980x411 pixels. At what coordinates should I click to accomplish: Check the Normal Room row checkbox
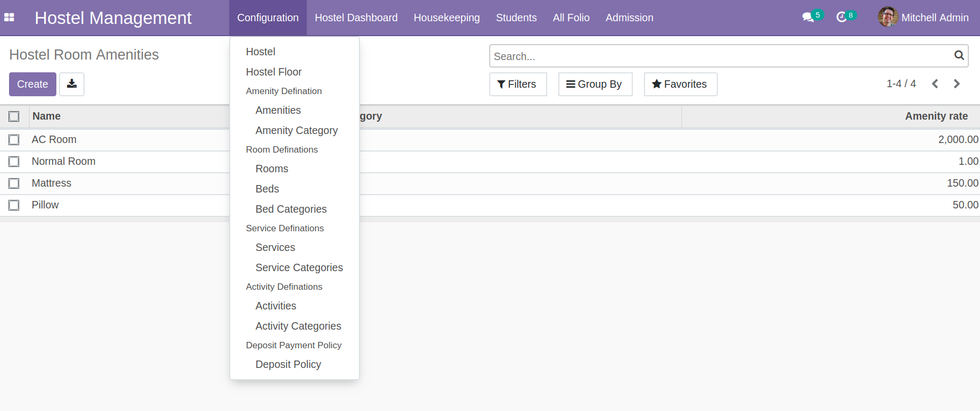[x=14, y=162]
